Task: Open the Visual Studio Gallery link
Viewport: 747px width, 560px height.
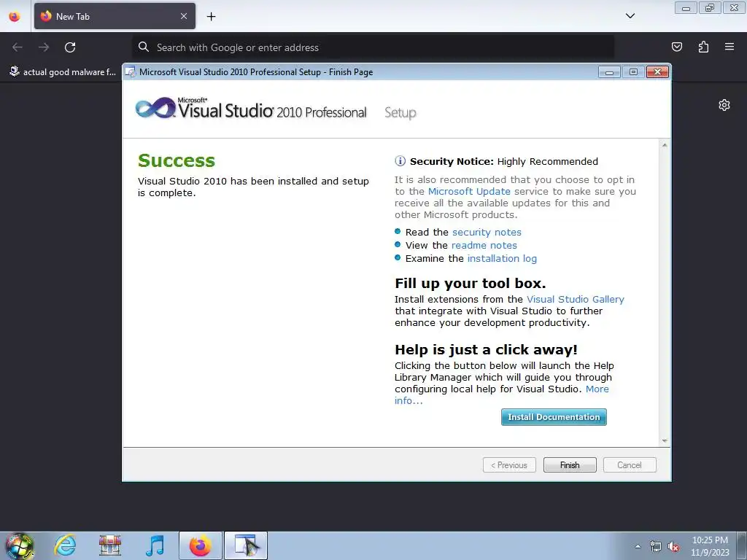Action: [575, 300]
